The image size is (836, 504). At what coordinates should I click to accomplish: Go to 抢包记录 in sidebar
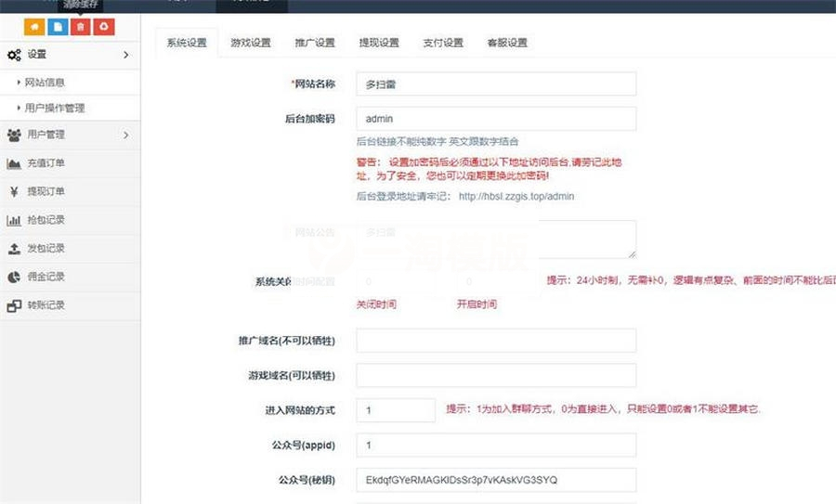click(46, 220)
